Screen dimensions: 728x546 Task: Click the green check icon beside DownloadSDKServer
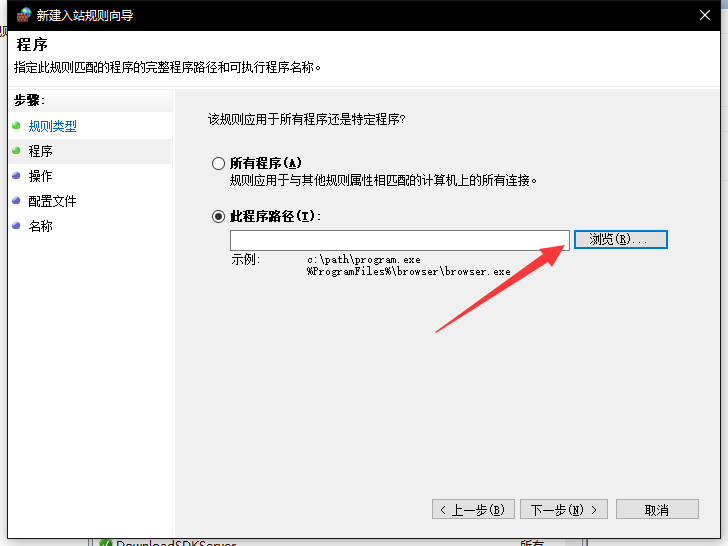tap(104, 543)
